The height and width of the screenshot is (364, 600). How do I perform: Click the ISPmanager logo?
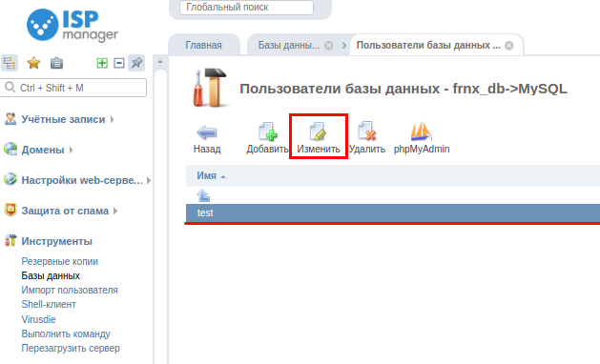72,25
